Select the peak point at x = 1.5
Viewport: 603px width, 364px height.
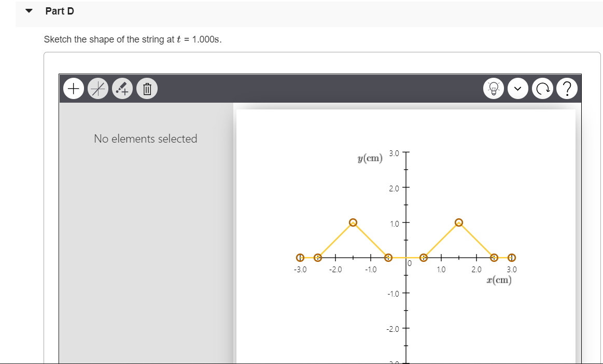click(x=458, y=222)
